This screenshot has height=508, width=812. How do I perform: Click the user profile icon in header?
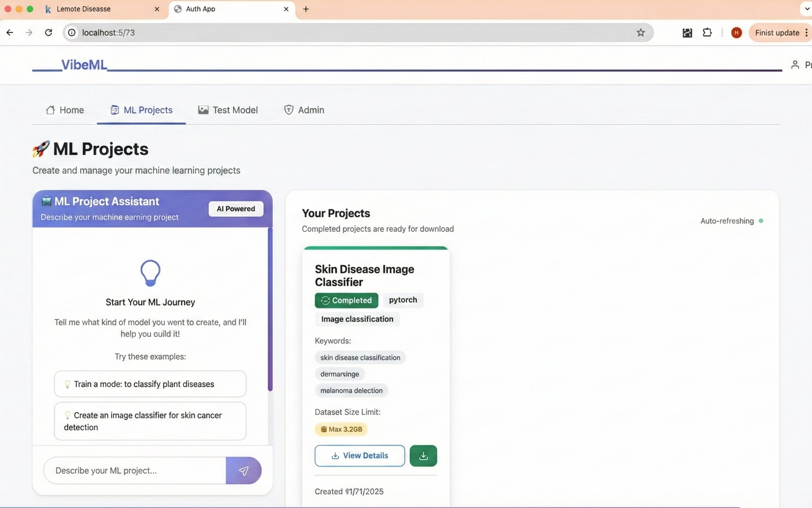[795, 65]
